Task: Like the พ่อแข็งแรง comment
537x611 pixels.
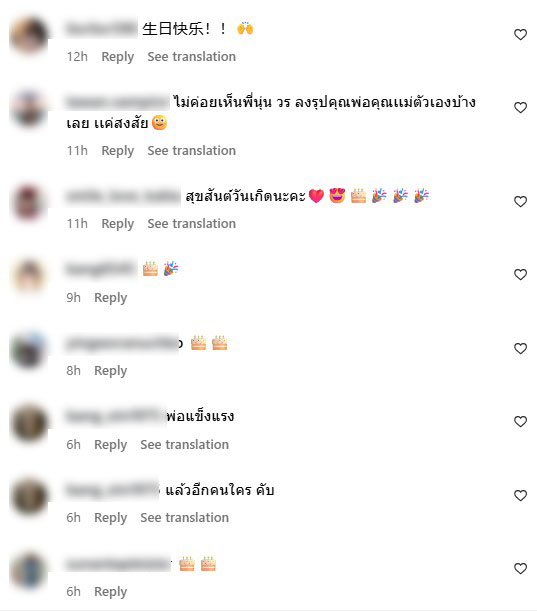Action: click(520, 421)
